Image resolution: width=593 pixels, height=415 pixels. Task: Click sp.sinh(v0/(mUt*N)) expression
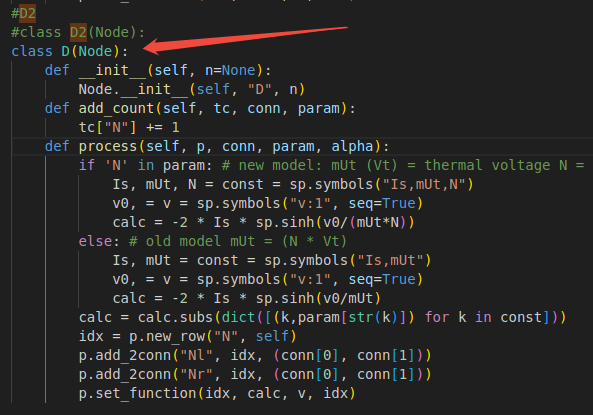tap(335, 222)
